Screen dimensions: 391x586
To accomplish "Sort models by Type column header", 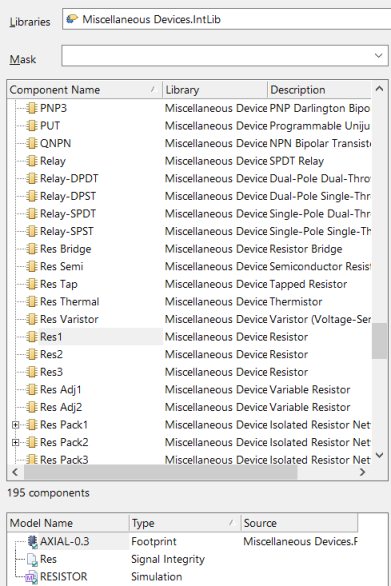I will tap(185, 523).
